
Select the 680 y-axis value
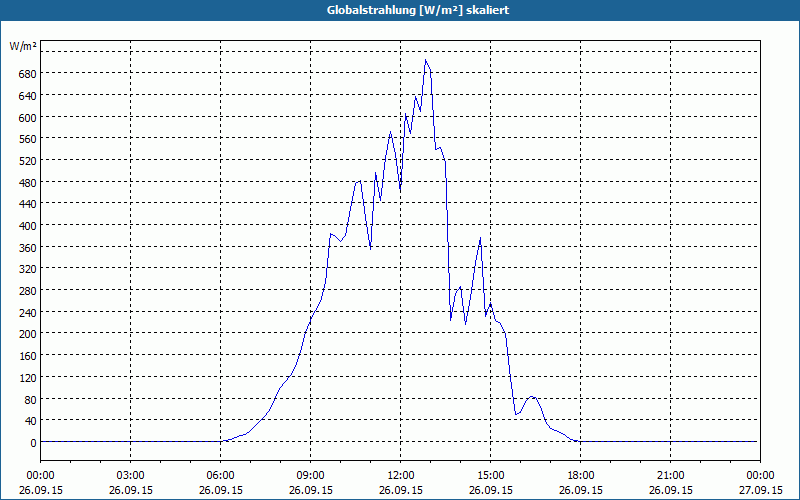27,74
